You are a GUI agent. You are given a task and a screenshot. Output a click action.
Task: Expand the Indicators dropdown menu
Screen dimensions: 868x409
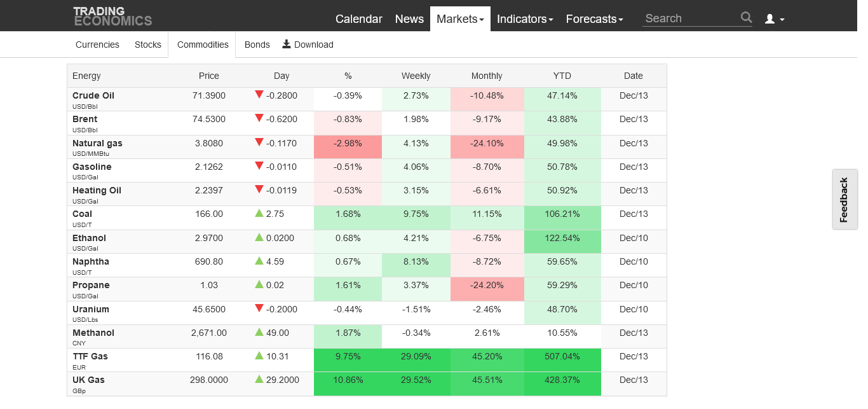[x=525, y=19]
